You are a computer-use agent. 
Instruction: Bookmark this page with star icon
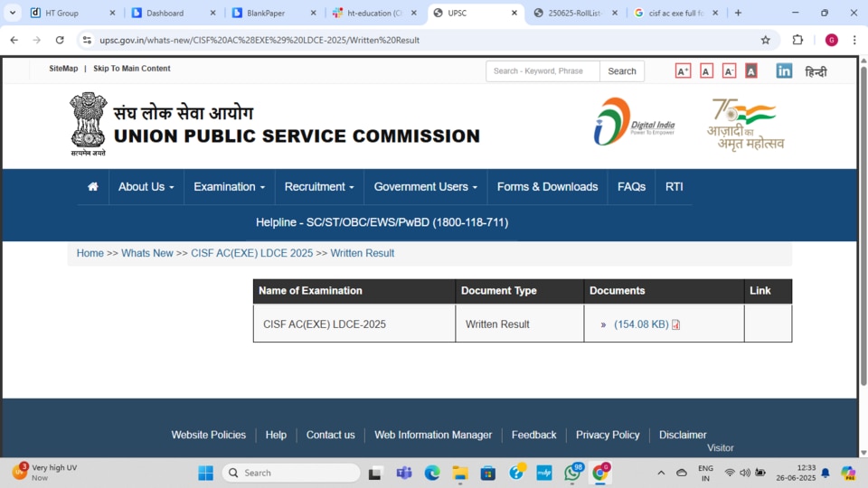click(x=765, y=40)
